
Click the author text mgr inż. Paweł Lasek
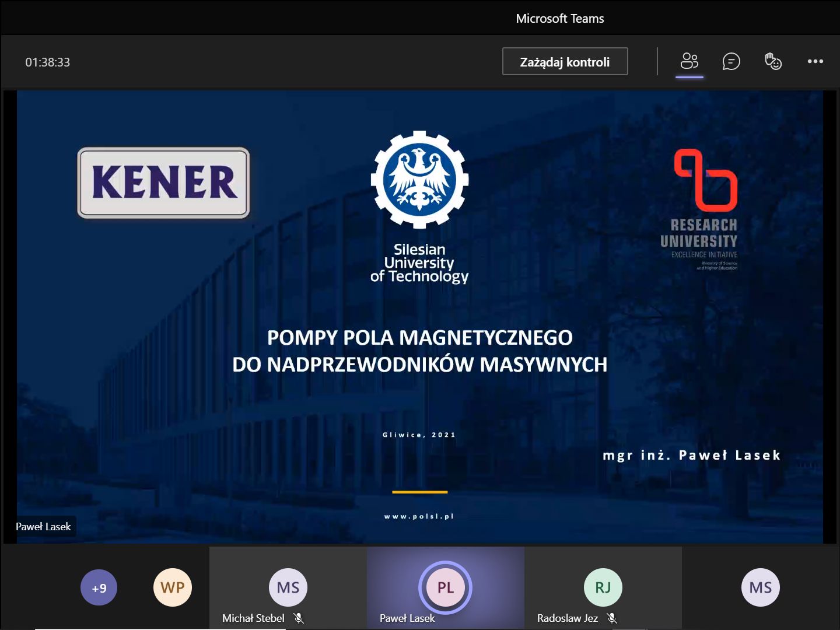click(x=691, y=455)
